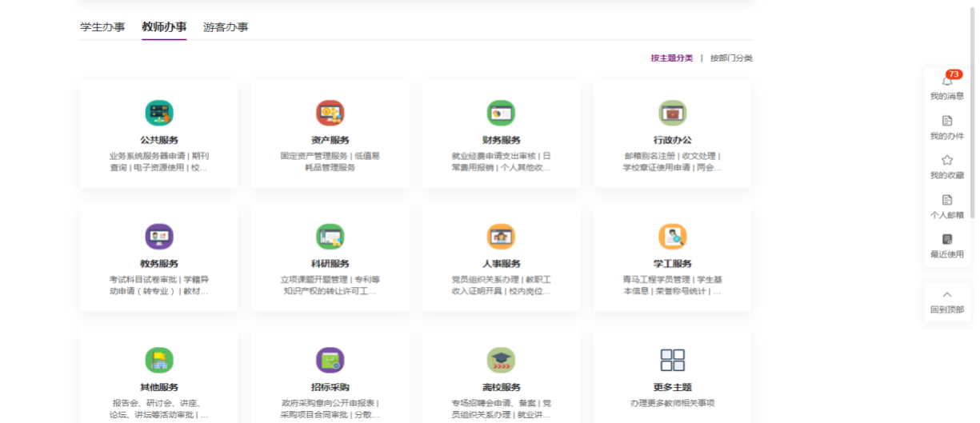The width and height of the screenshot is (980, 423).
Task: Open the 更多主题 grid icon
Action: coord(672,361)
